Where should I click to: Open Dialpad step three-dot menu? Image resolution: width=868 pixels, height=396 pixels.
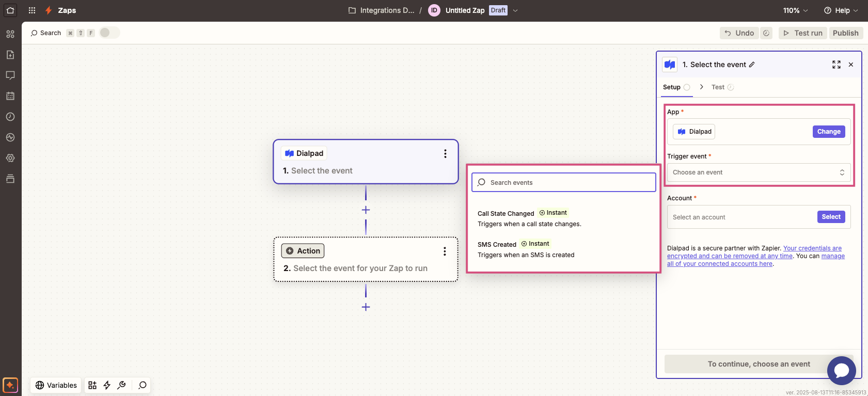click(445, 154)
